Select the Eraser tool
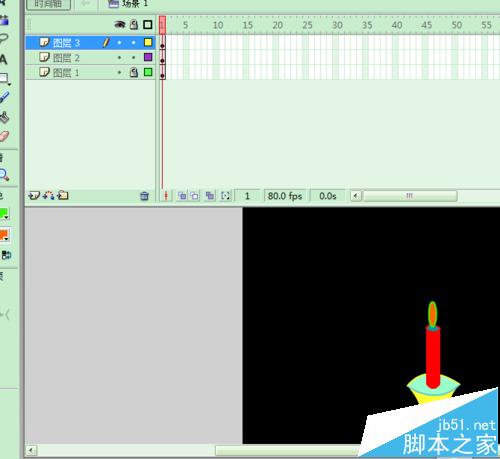The width and height of the screenshot is (500, 459). point(4,136)
